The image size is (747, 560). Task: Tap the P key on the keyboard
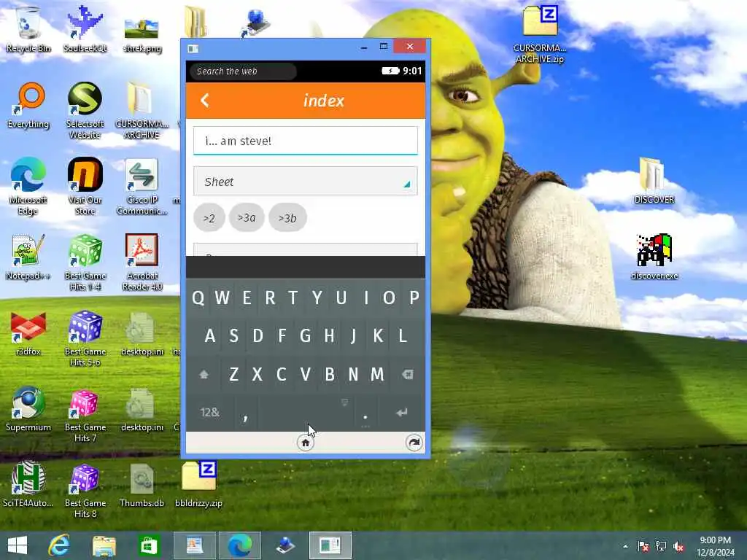414,298
